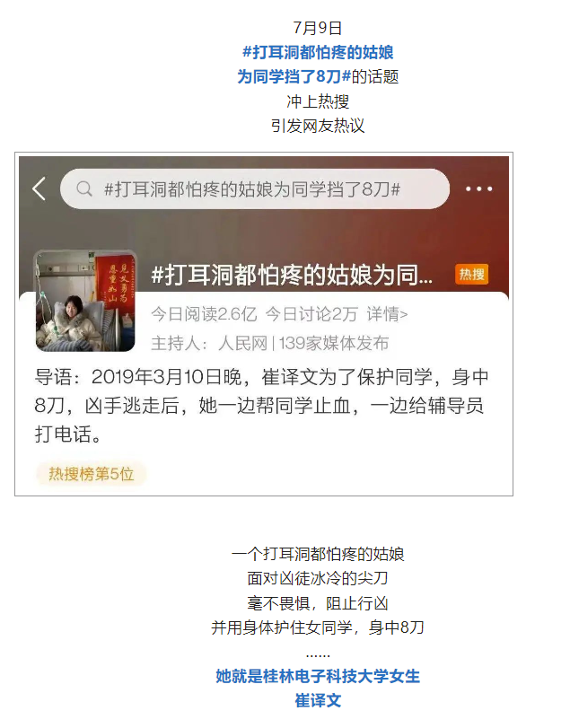Viewport: 570px width, 728px height.
Task: Click the orange 热搜 badge
Action: pos(471,275)
